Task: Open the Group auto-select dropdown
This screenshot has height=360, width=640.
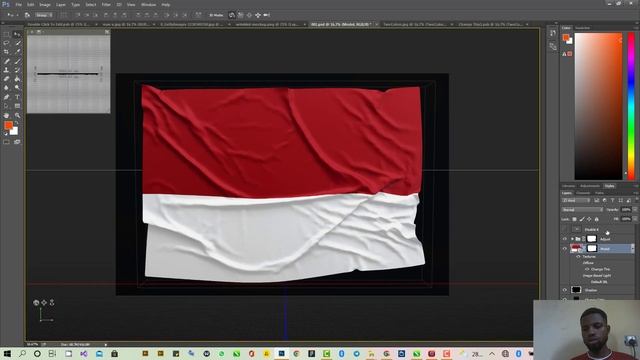Action: tap(44, 15)
